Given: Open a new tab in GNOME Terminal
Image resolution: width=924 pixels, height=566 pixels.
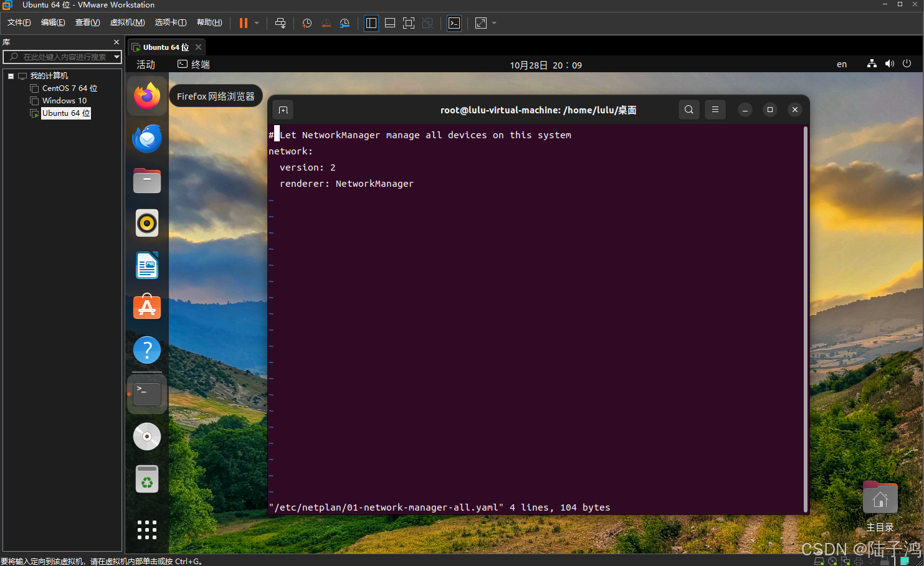Looking at the screenshot, I should [282, 110].
